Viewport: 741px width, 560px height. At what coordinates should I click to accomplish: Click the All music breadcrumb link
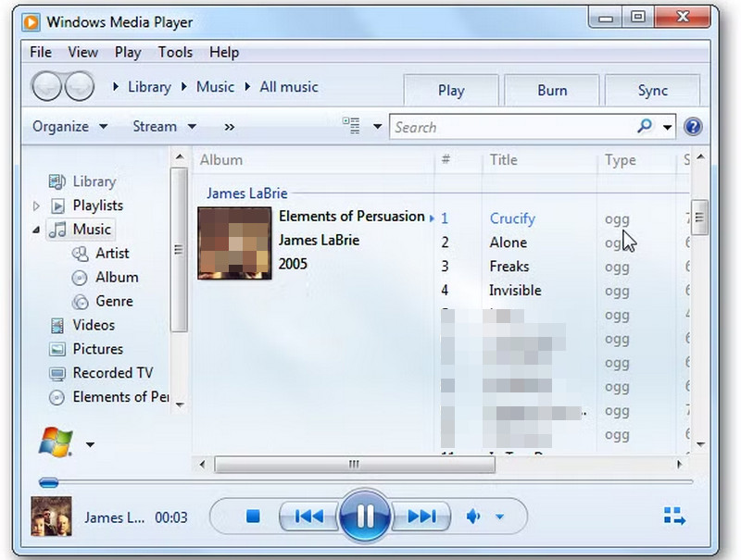pos(289,87)
